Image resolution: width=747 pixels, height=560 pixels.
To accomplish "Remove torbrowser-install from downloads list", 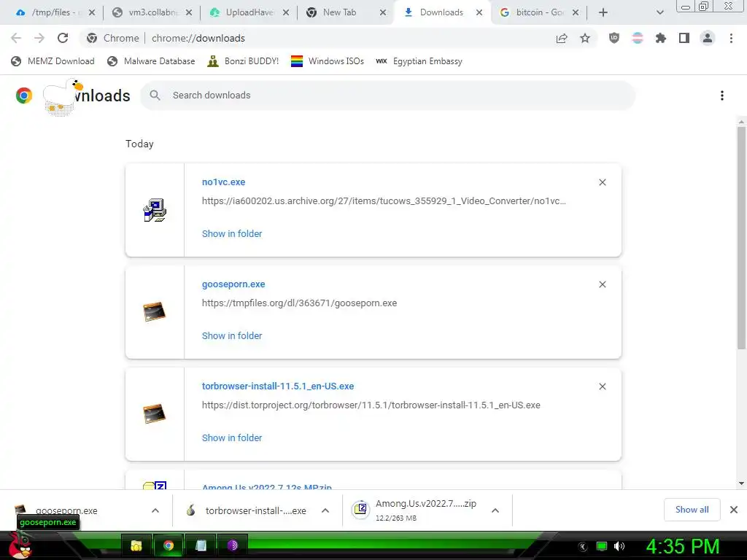I will click(603, 386).
